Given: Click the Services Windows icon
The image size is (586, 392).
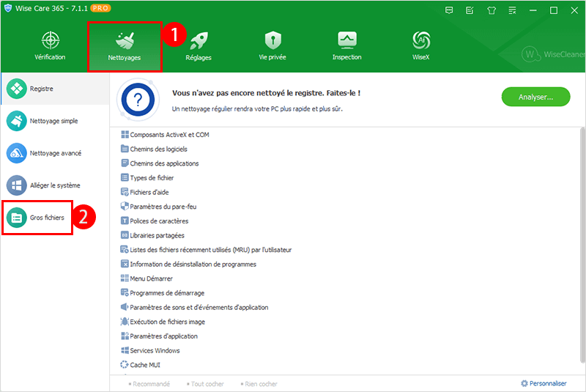Looking at the screenshot, I should pyautogui.click(x=125, y=350).
